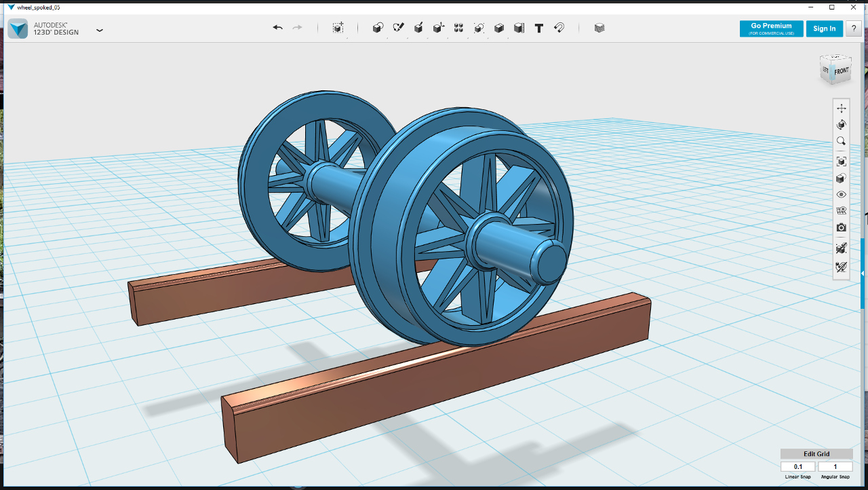
Task: Click the LEFT face of the view cube
Action: coord(826,70)
